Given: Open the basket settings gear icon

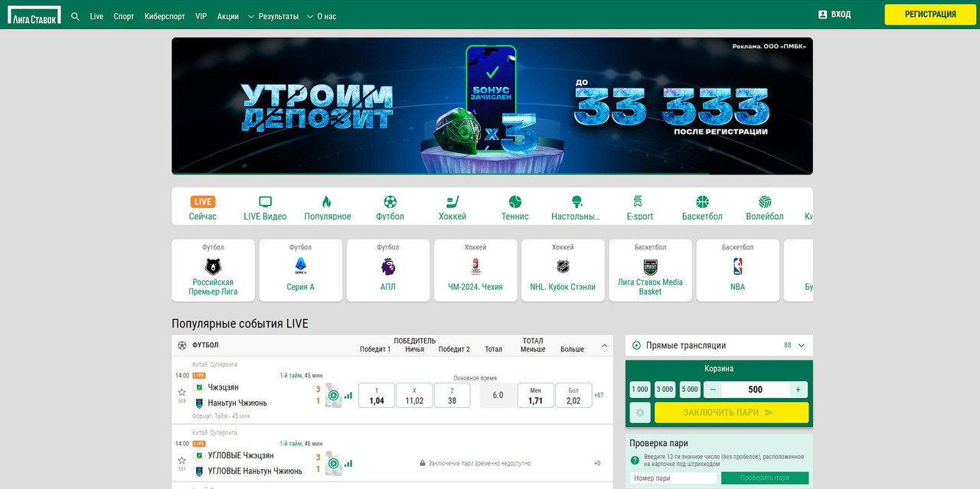Looking at the screenshot, I should [x=640, y=412].
